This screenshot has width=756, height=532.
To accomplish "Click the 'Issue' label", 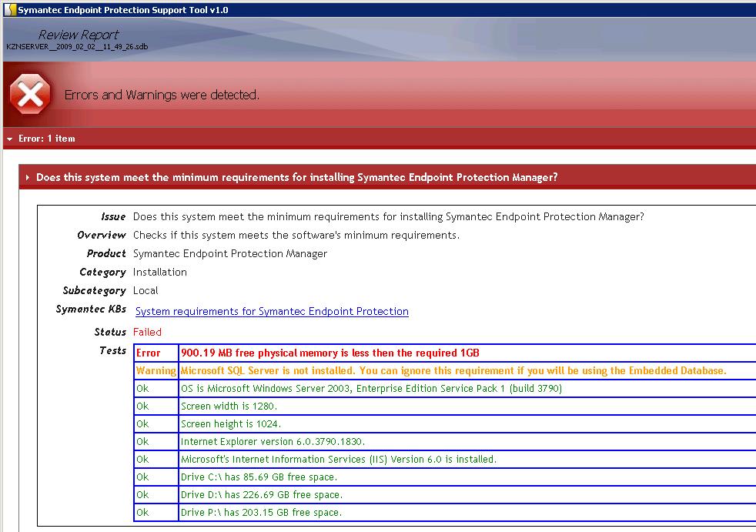I will click(x=113, y=217).
